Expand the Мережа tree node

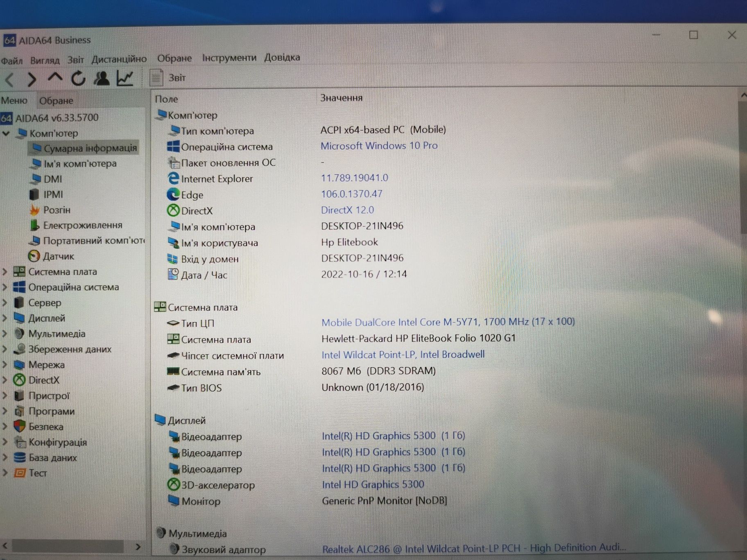[x=5, y=365]
